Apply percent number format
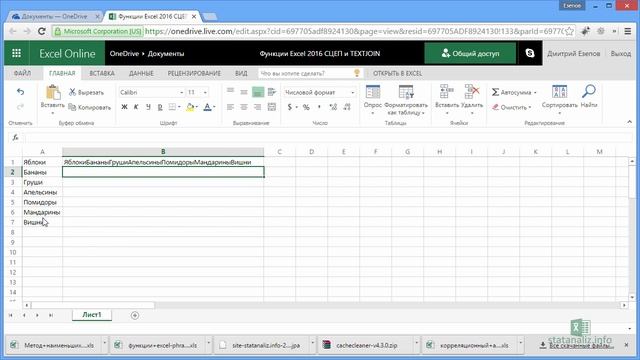The width and height of the screenshot is (640, 360). 306,107
